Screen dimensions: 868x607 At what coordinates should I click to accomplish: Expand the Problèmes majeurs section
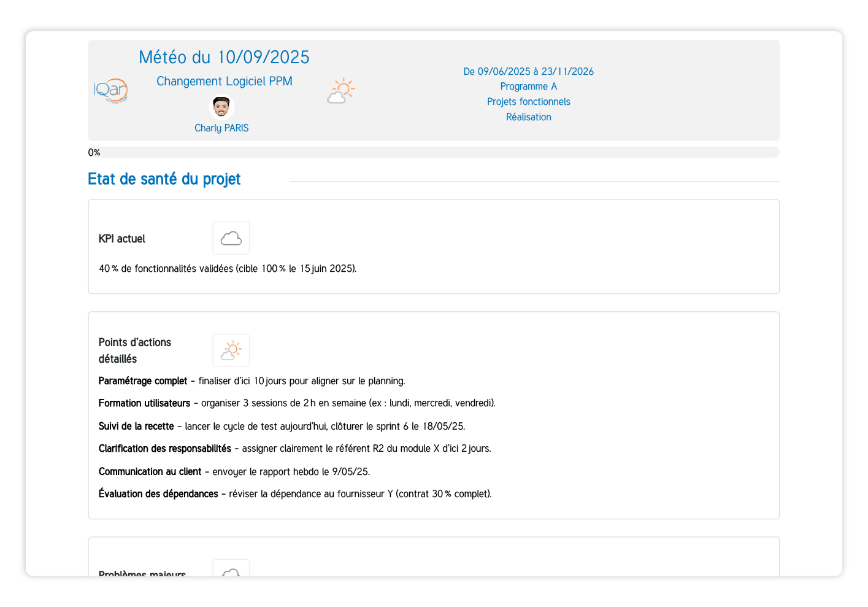tap(142, 572)
